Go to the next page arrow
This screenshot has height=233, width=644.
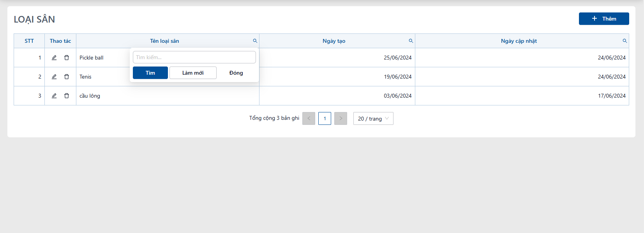tap(341, 119)
